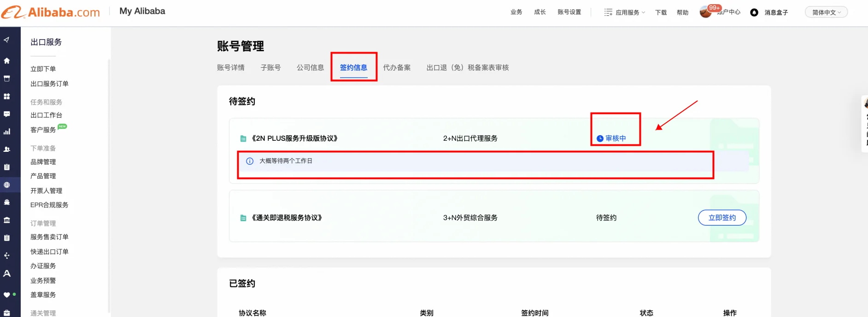Click the contacts people icon in sidebar
This screenshot has width=868, height=317.
pos(7,150)
